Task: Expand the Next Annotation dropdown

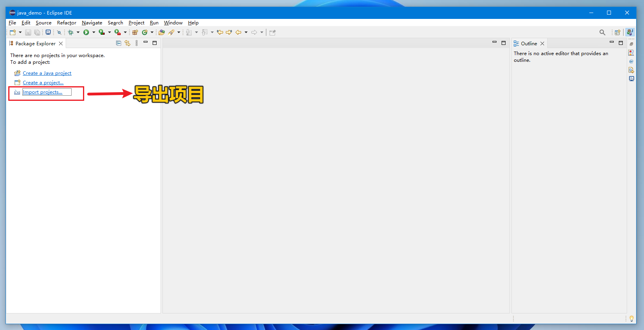Action: click(x=196, y=32)
